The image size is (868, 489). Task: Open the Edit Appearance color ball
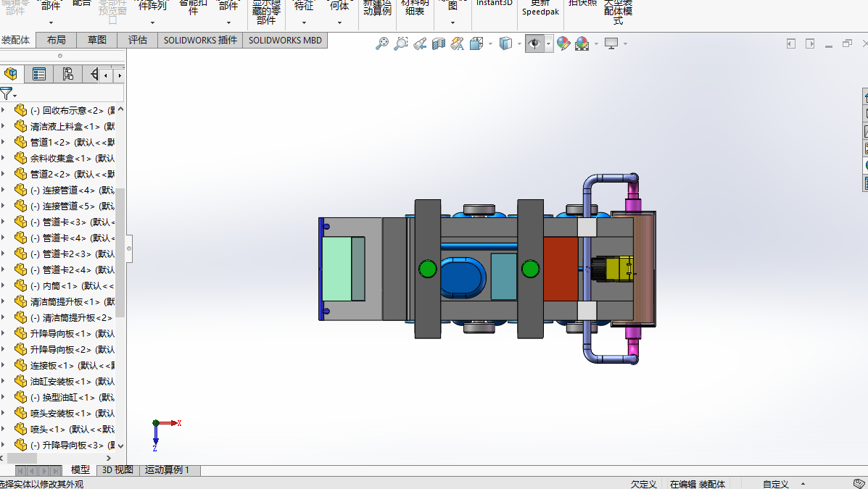[563, 44]
